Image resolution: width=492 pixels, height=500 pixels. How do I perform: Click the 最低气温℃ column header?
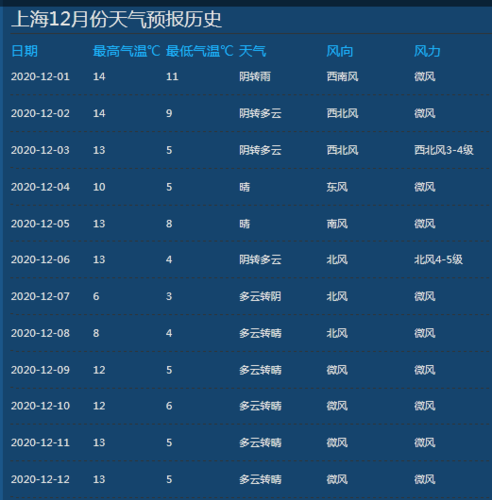[x=199, y=51]
